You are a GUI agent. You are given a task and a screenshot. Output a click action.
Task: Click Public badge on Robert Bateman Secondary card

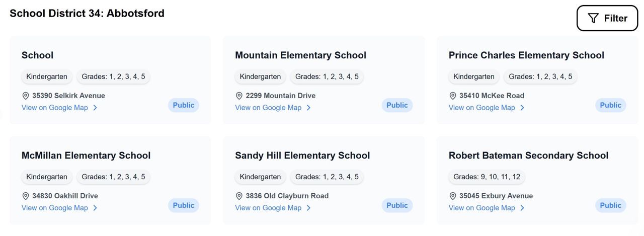[610, 205]
